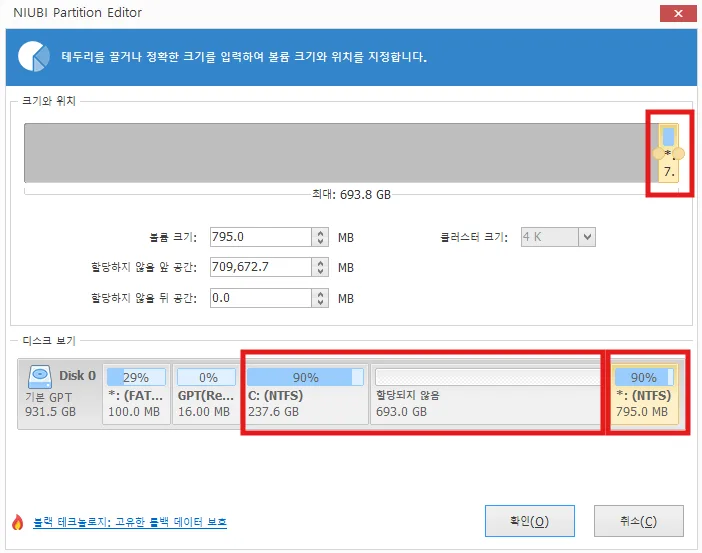Decrease volume size with down spinner arrow

[320, 241]
